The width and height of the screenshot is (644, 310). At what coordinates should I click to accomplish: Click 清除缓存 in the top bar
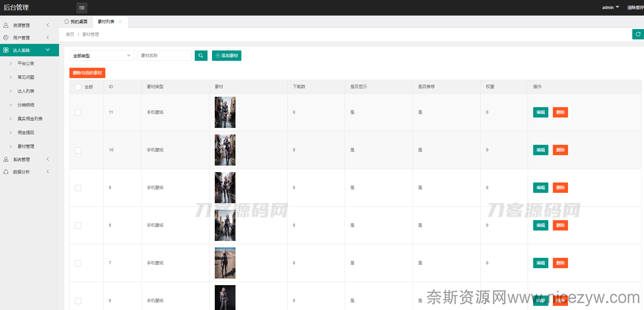(635, 8)
